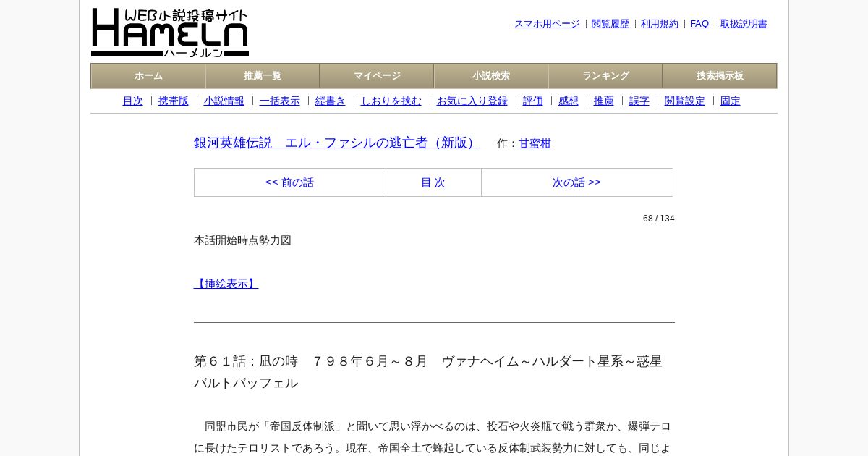Show illustration via 【挿絵表示】
868x456 pixels.
point(226,284)
